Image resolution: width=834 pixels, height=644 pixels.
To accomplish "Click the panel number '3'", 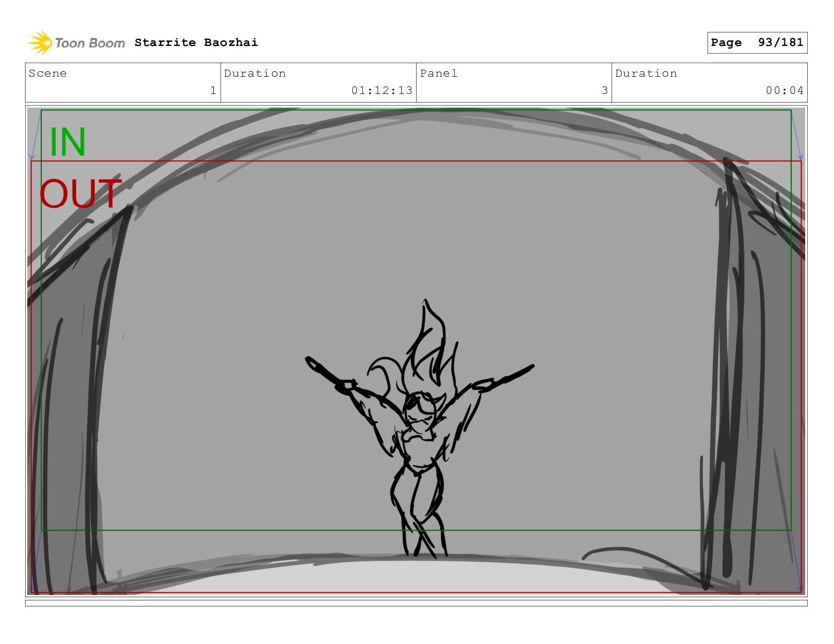I will coord(605,90).
